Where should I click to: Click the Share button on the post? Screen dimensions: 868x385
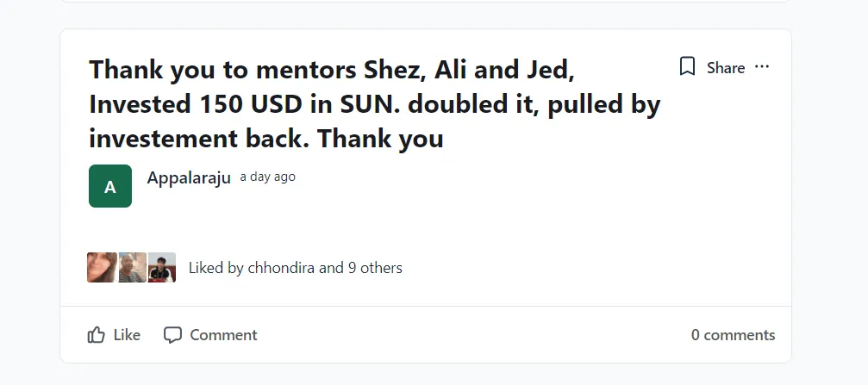coord(726,67)
